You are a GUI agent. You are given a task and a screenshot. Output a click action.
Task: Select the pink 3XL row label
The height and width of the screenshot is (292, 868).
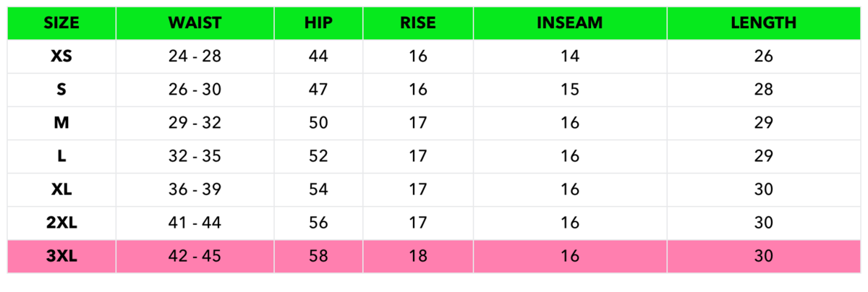[x=61, y=256]
